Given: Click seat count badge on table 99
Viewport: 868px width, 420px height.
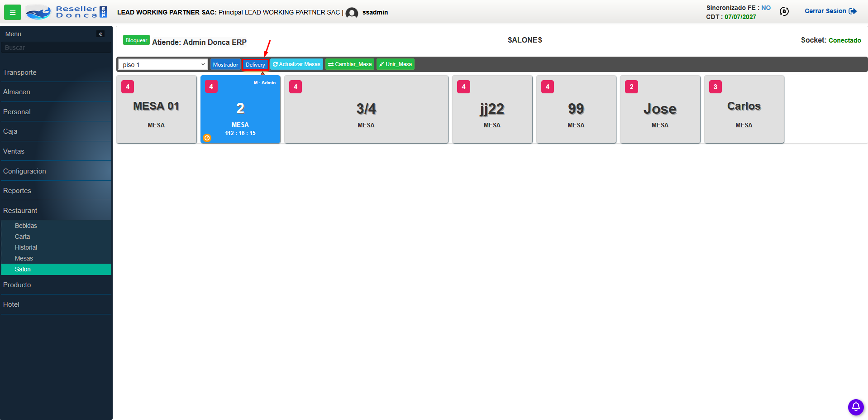Looking at the screenshot, I should (548, 87).
